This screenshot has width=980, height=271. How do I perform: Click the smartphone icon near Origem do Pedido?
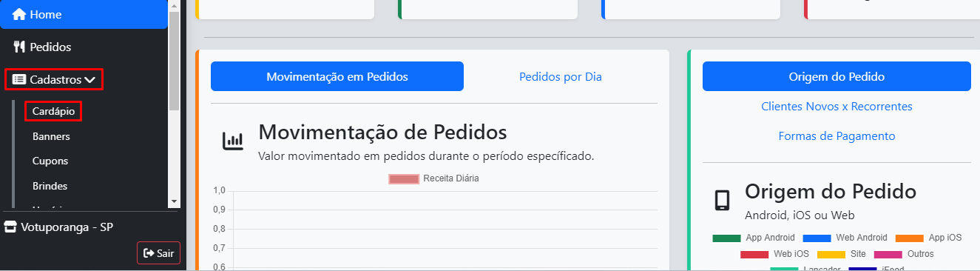(x=722, y=201)
